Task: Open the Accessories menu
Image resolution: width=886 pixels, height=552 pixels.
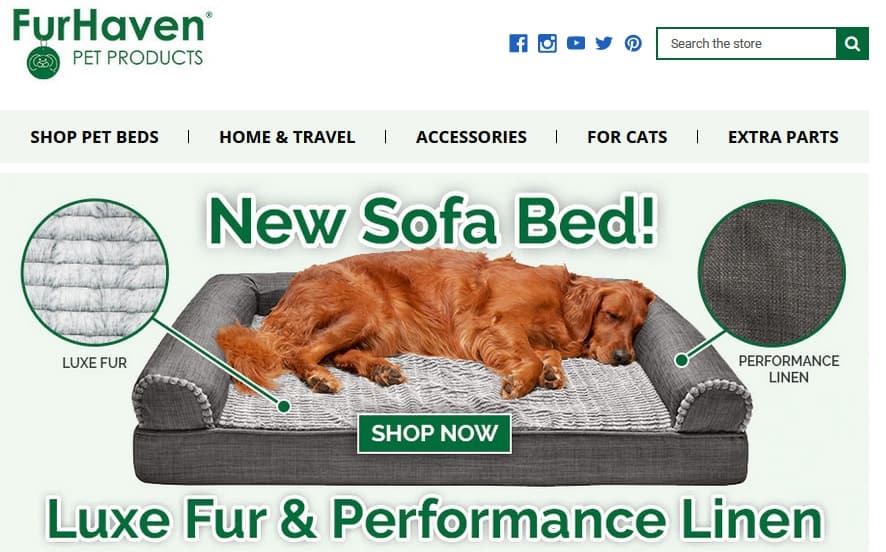Action: (x=471, y=137)
